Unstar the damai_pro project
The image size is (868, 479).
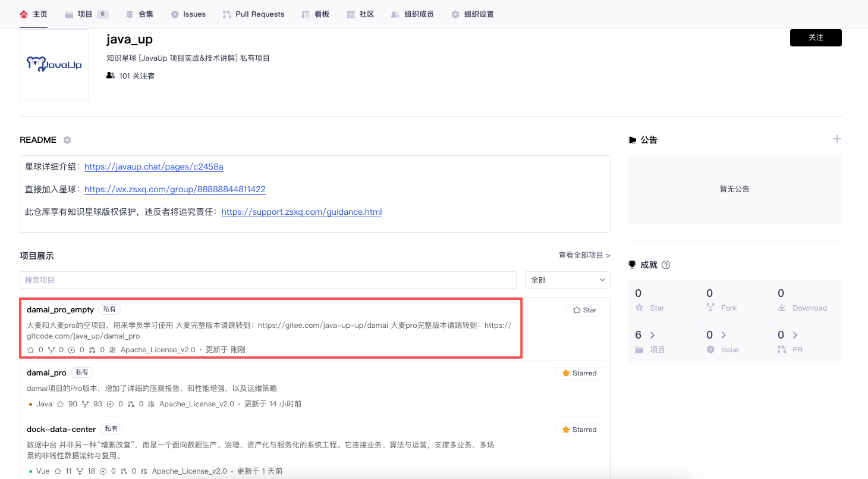click(580, 373)
